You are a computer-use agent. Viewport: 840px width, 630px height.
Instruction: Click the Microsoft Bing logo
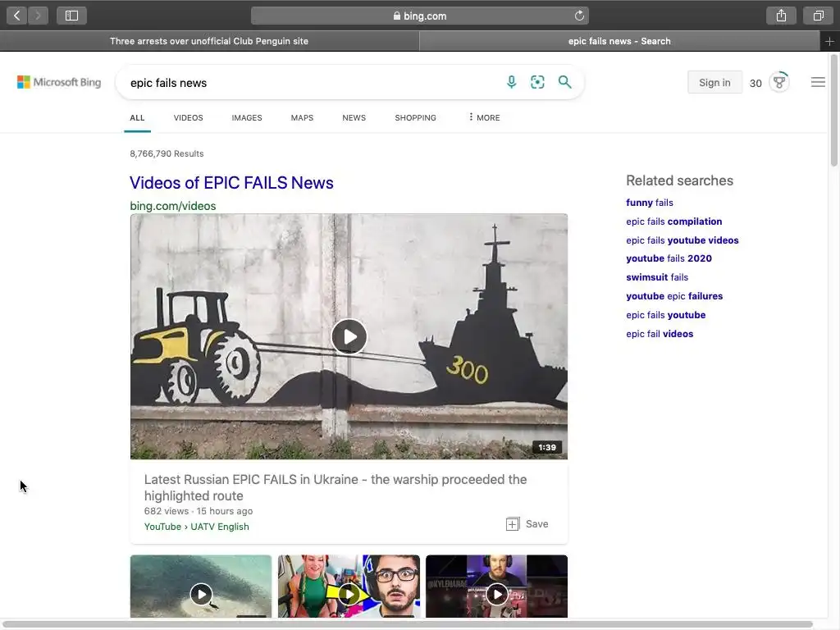click(x=59, y=82)
